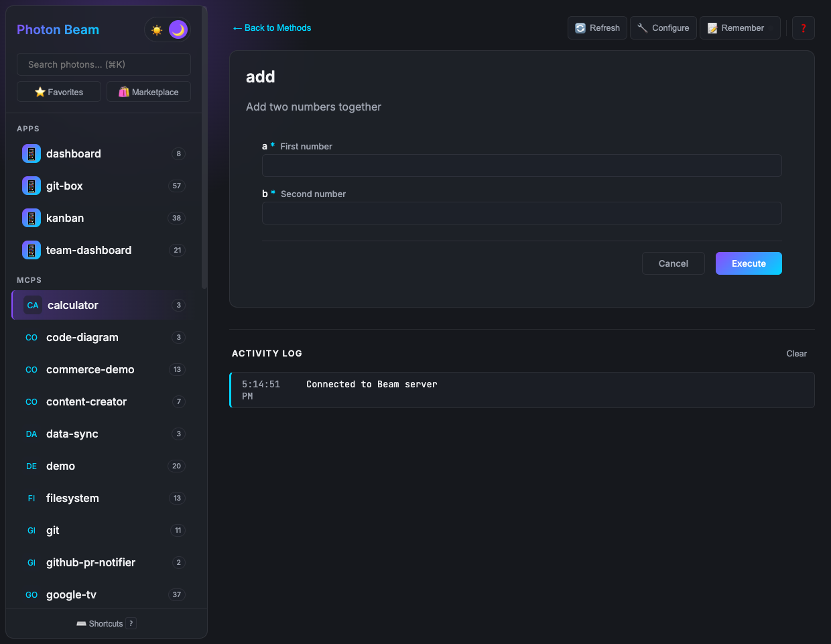Launch the kanban app icon
Screen dimensions: 831x644
31,218
